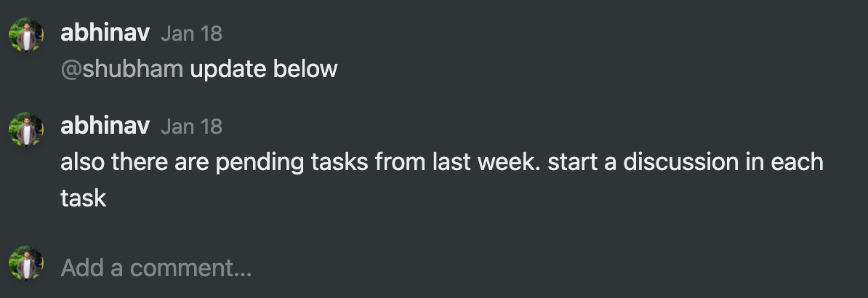Click the lone word "task" on the last line
The width and height of the screenshot is (868, 298).
84,198
